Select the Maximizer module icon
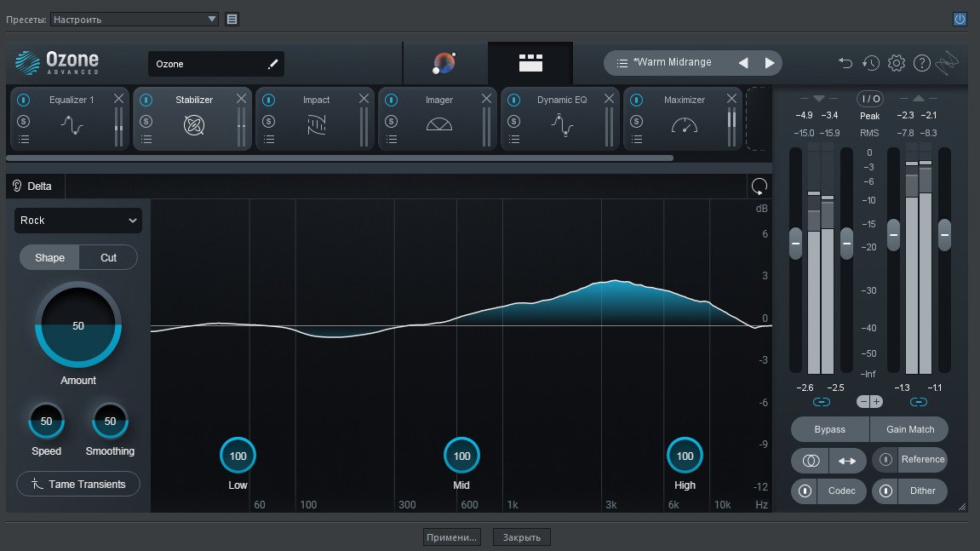The height and width of the screenshot is (551, 980). 685,126
